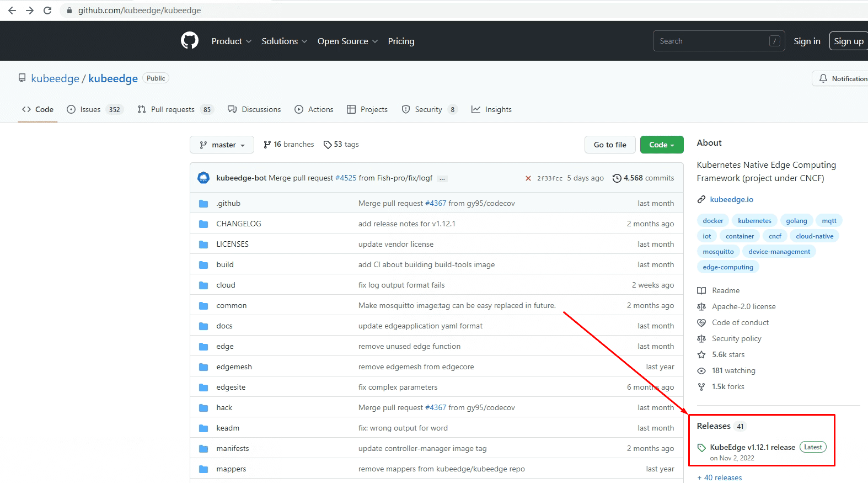Click the kubeedge-bot avatar icon
The width and height of the screenshot is (868, 483).
(x=203, y=178)
